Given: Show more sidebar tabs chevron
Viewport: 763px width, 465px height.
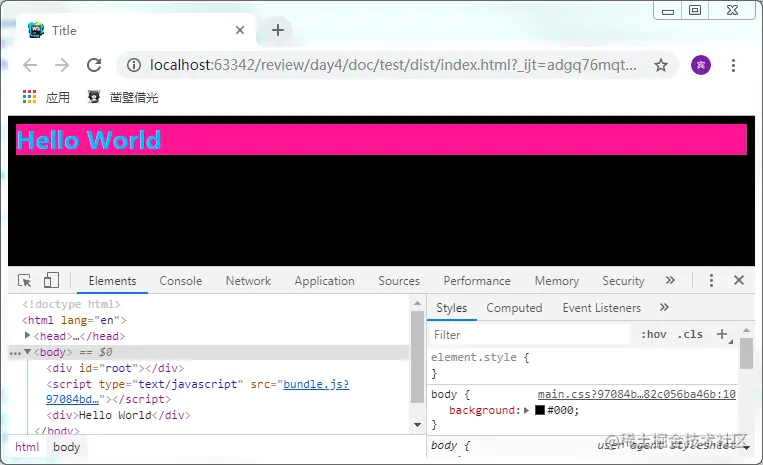Looking at the screenshot, I should point(664,307).
